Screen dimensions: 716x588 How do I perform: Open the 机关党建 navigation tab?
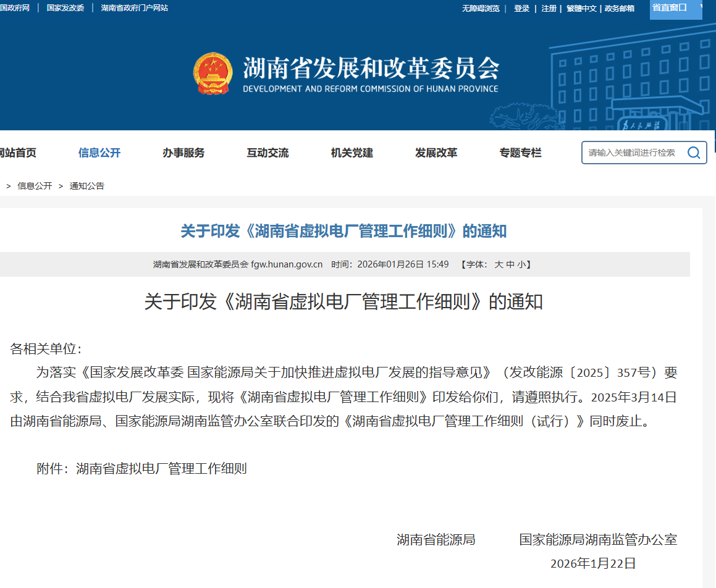click(352, 153)
